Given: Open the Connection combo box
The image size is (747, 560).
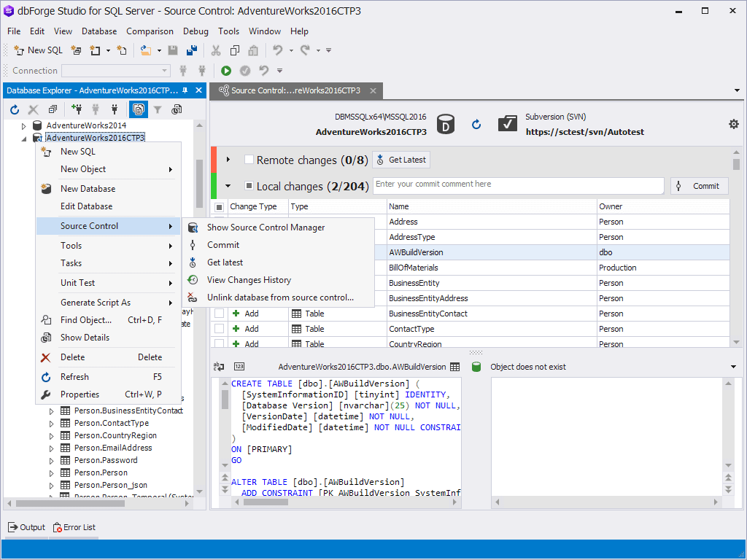Looking at the screenshot, I should (x=116, y=71).
